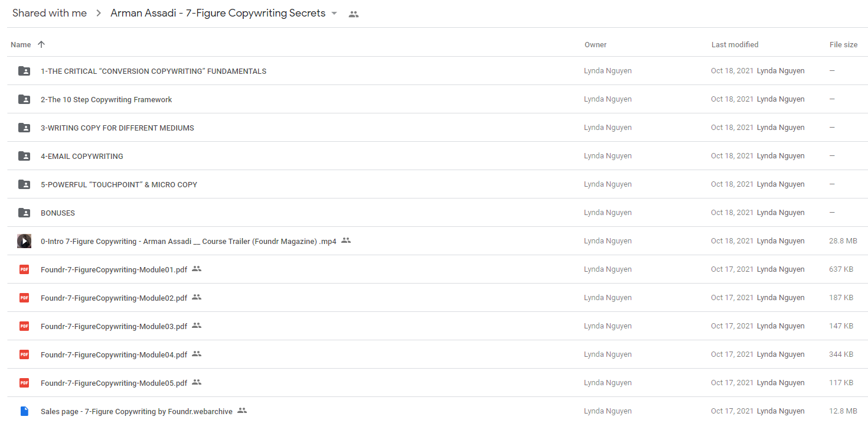The height and width of the screenshot is (423, 868).
Task: Select Foundr-7-FigureCopywriting-Module05.pdf file name
Action: pos(114,383)
